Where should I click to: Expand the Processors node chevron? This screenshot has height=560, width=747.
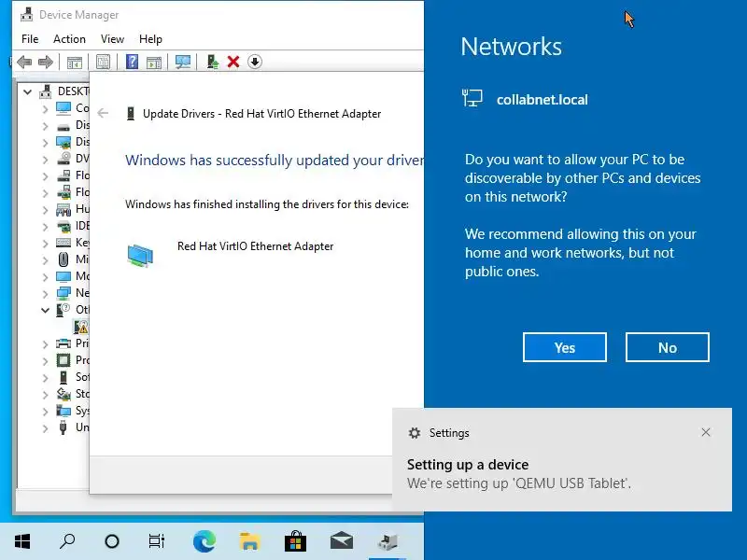pyautogui.click(x=45, y=361)
